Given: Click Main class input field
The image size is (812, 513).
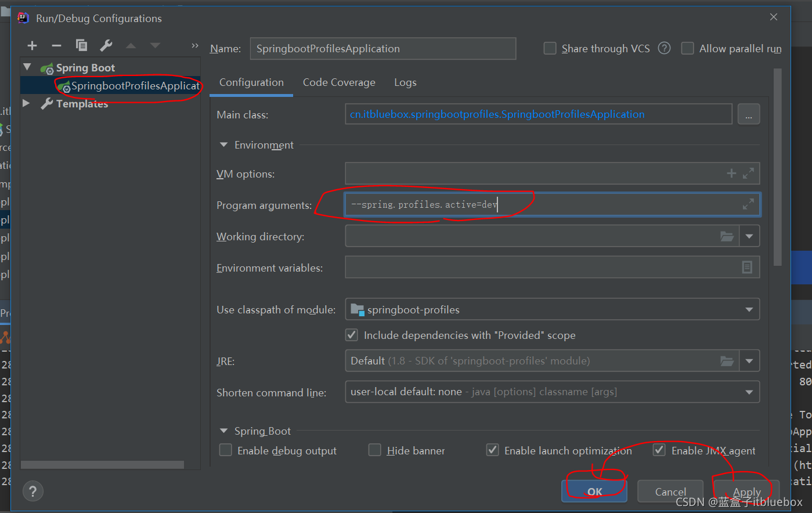Looking at the screenshot, I should click(x=539, y=114).
